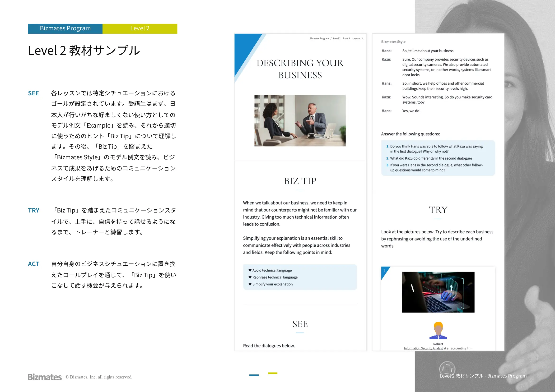555x392 pixels.
Task: Click the triangle beside Rephrase technical language
Action: [x=250, y=277]
